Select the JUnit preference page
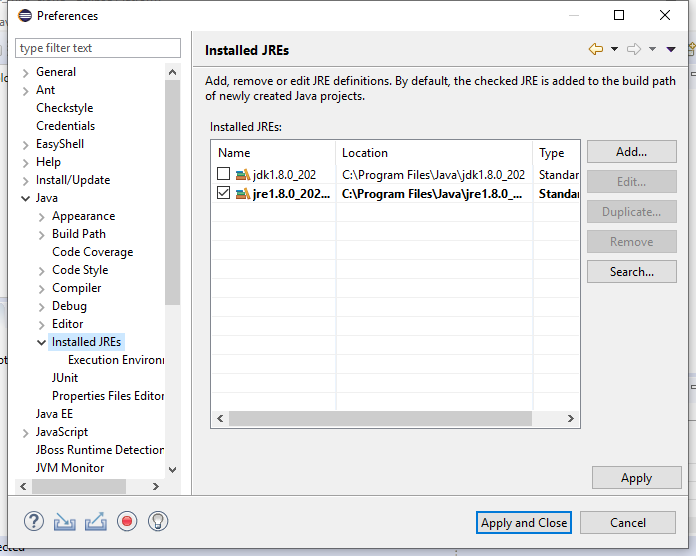This screenshot has height=556, width=696. coord(65,378)
